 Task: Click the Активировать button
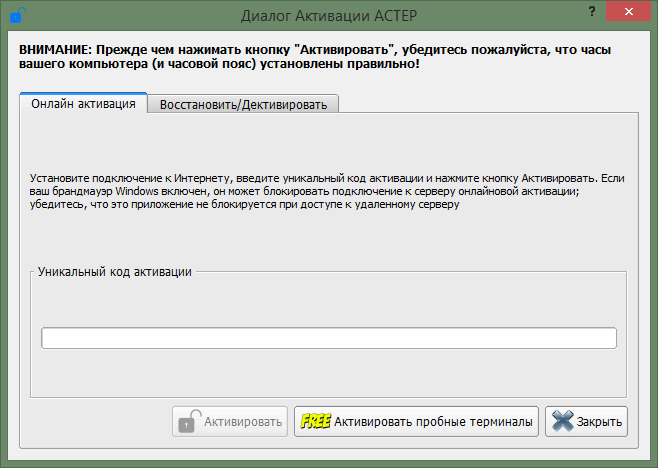click(230, 421)
